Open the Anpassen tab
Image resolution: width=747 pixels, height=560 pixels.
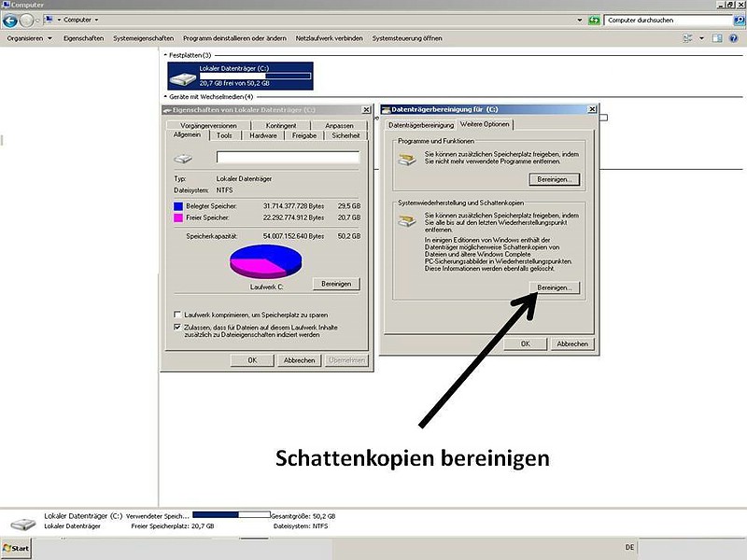click(x=339, y=126)
